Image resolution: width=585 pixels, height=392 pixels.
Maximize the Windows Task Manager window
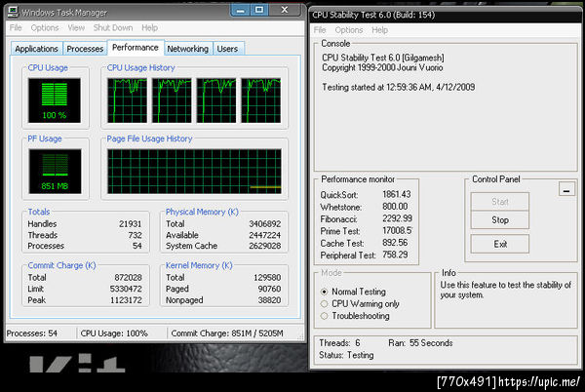[x=259, y=10]
